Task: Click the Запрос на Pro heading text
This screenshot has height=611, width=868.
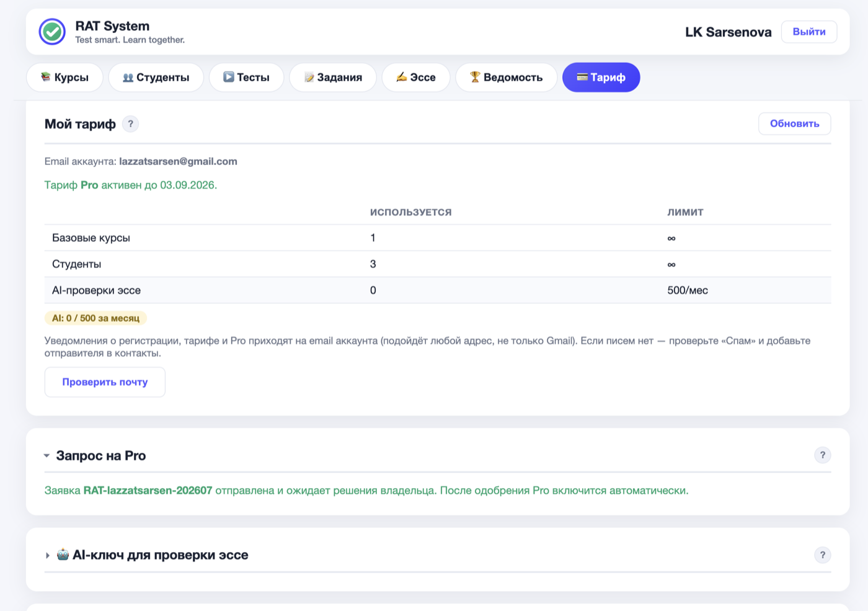Action: [x=101, y=455]
